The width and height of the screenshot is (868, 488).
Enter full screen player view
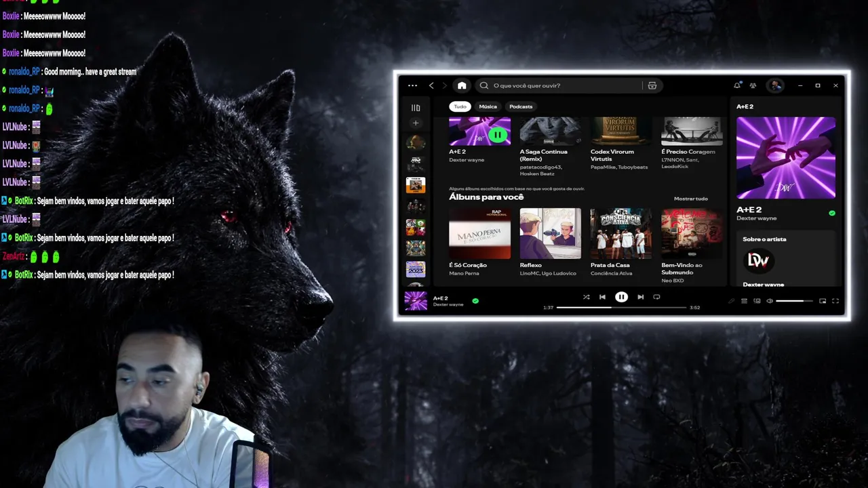[835, 301]
